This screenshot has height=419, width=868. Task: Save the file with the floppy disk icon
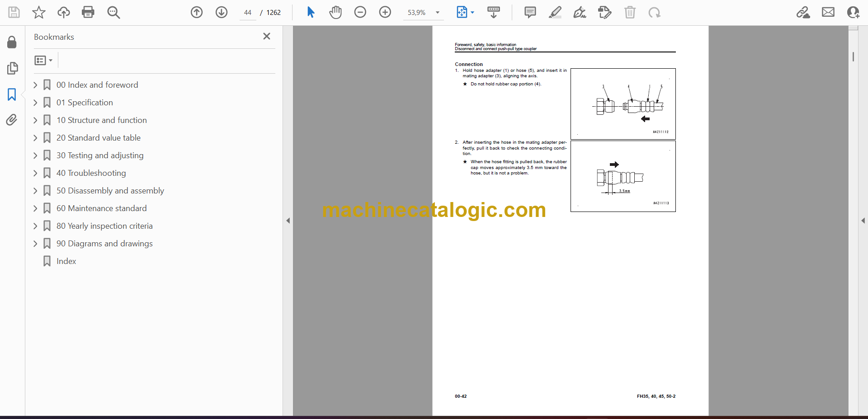point(14,12)
